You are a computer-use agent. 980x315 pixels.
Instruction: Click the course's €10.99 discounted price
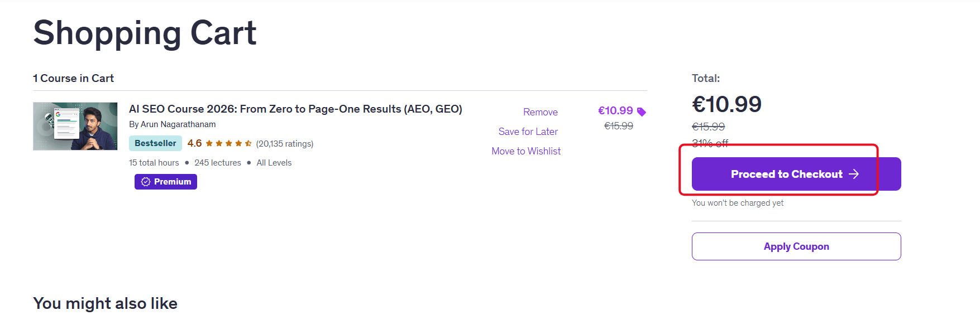point(615,111)
